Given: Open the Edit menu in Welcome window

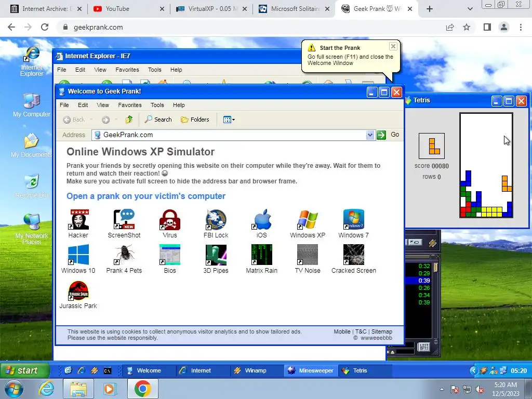Looking at the screenshot, I should pos(83,105).
